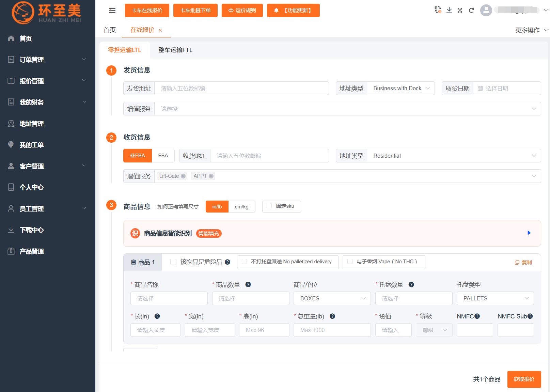Viewport: 550px width, 392px height.
Task: Check the 电子香烟 Vape checkbox
Action: 350,261
